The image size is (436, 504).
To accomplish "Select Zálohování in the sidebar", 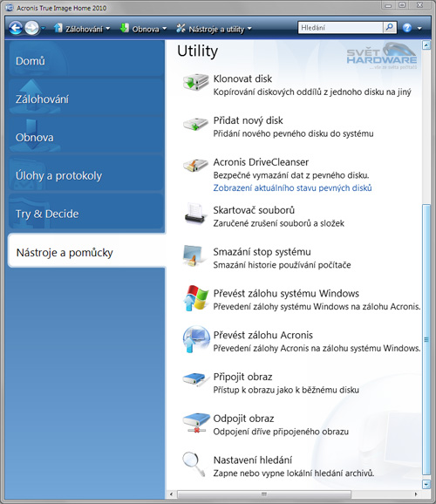I will (85, 97).
